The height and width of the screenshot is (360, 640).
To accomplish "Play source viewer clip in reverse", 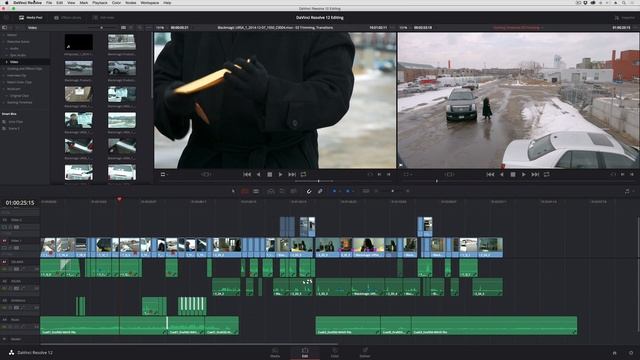I will [x=258, y=174].
